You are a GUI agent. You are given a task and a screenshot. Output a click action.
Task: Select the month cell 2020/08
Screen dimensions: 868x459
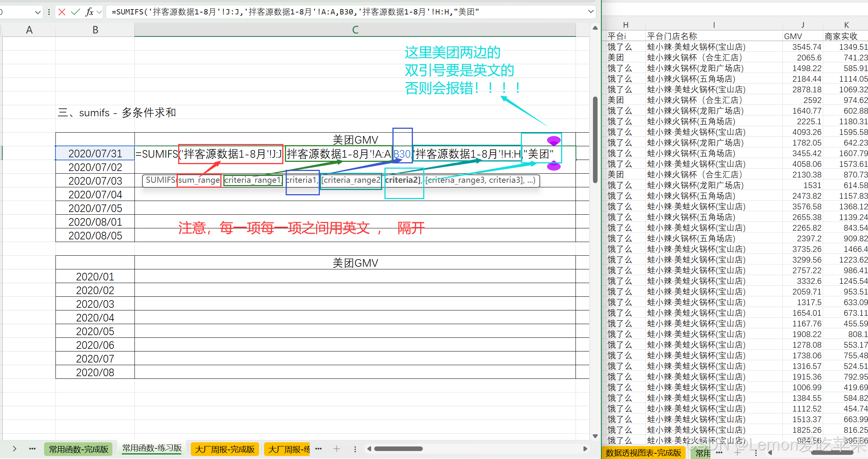click(x=95, y=372)
